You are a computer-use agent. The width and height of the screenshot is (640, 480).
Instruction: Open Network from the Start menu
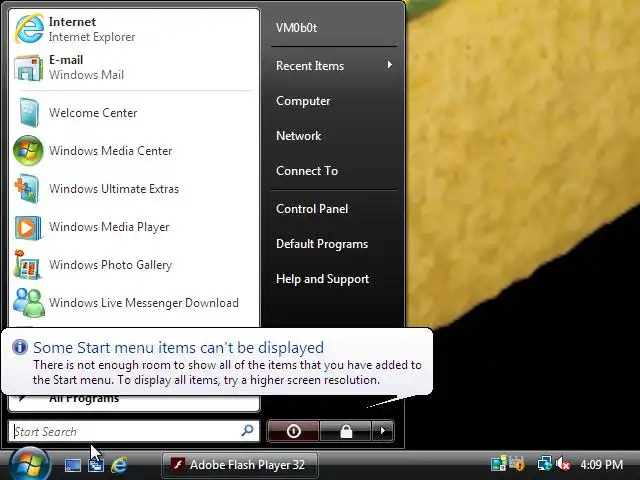tap(334, 136)
